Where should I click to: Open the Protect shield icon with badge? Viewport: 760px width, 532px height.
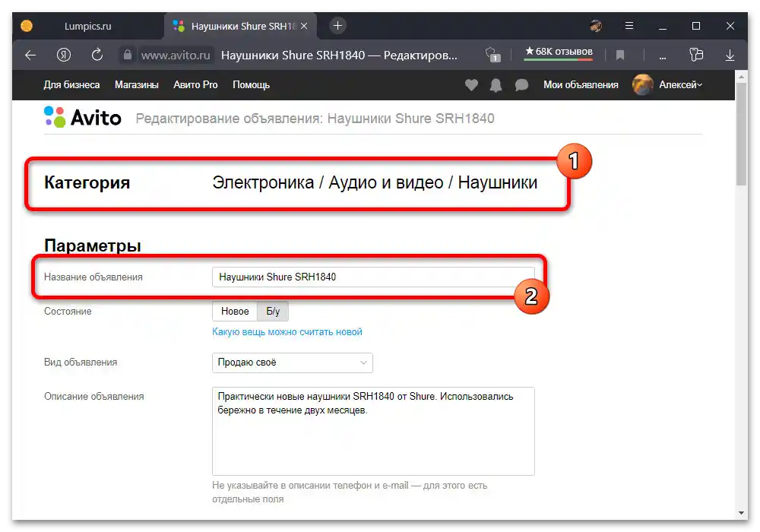(492, 55)
